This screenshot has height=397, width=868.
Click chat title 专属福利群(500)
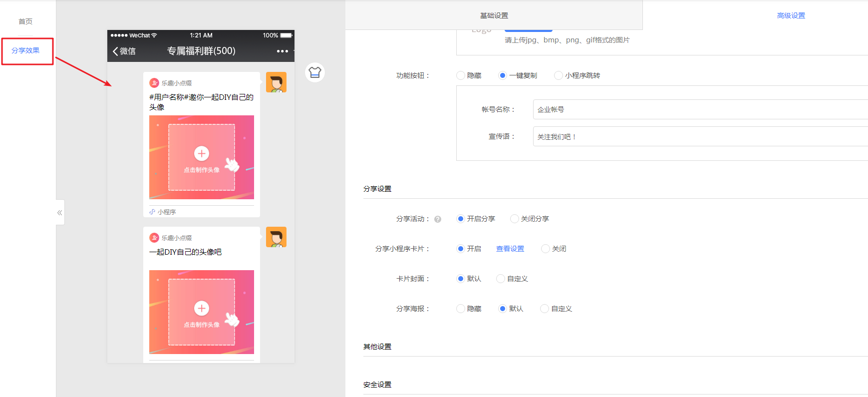201,51
